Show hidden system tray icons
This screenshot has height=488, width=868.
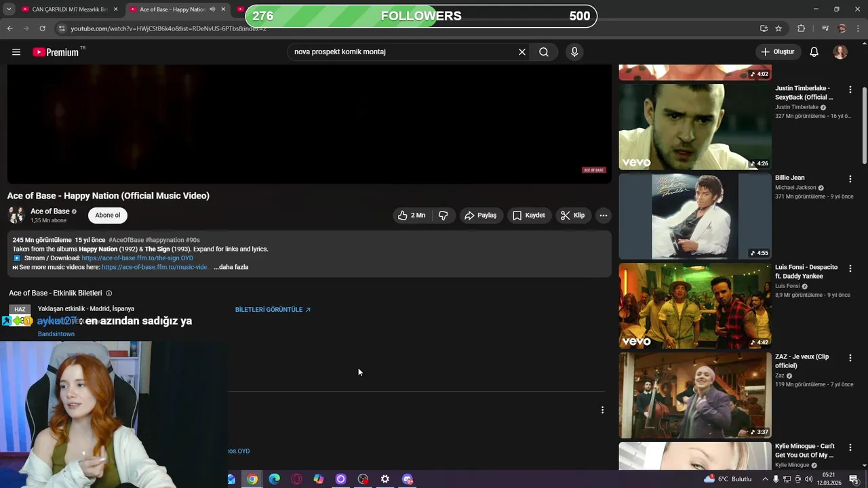click(765, 479)
